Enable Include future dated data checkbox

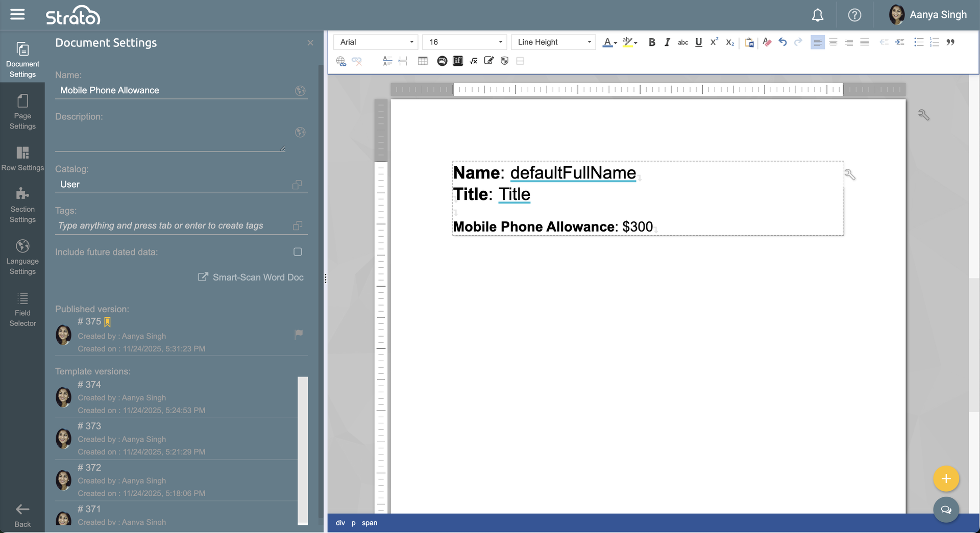click(298, 252)
